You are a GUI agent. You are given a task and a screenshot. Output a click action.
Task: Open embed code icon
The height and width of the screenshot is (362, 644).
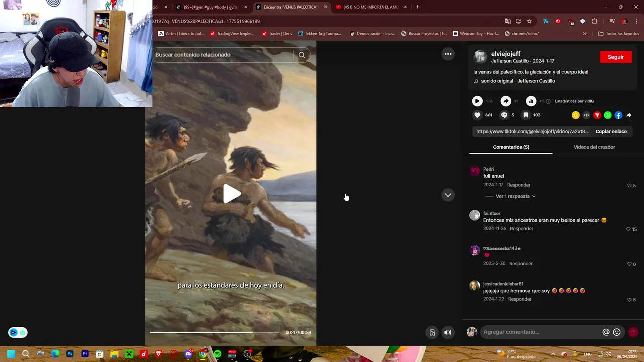586,115
